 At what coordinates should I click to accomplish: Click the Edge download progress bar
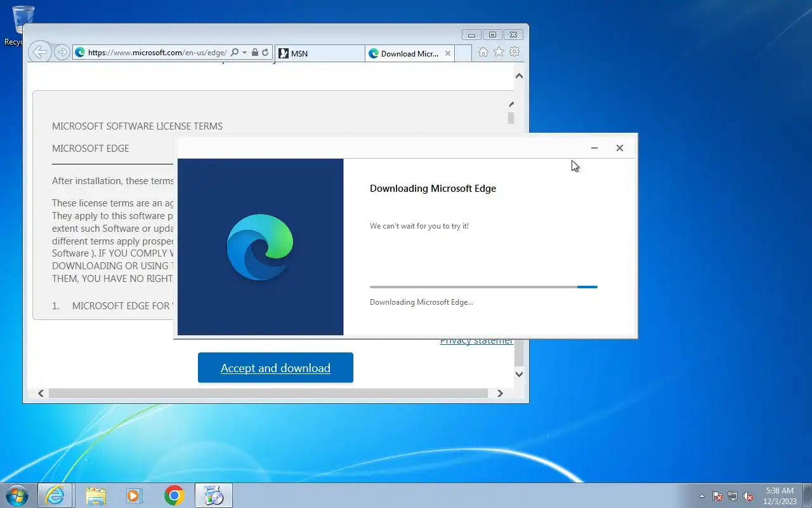coord(483,287)
